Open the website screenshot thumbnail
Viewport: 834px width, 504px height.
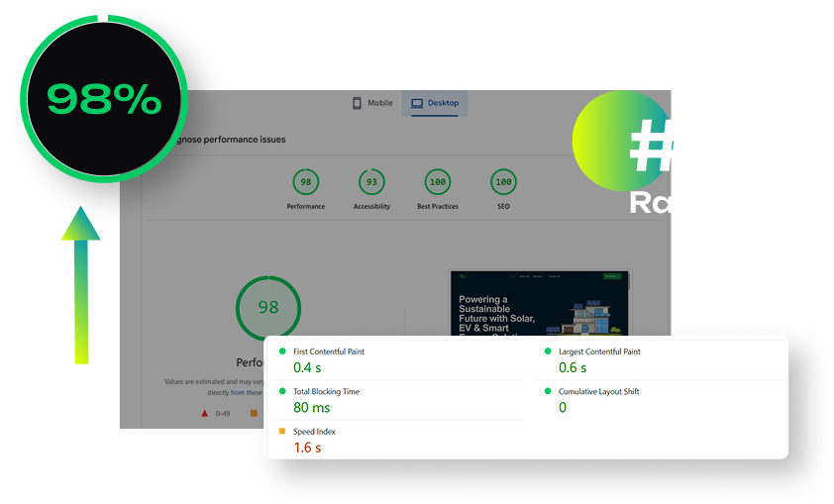coord(540,303)
